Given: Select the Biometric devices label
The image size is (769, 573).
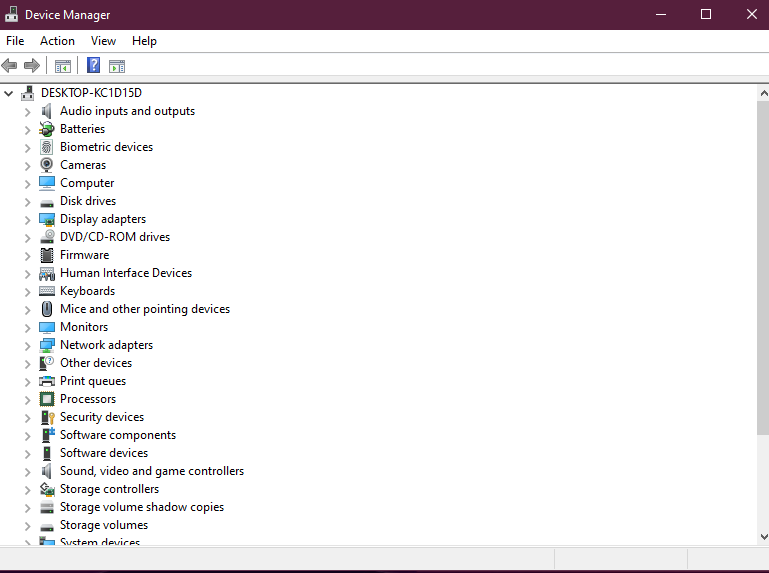Looking at the screenshot, I should point(106,147).
